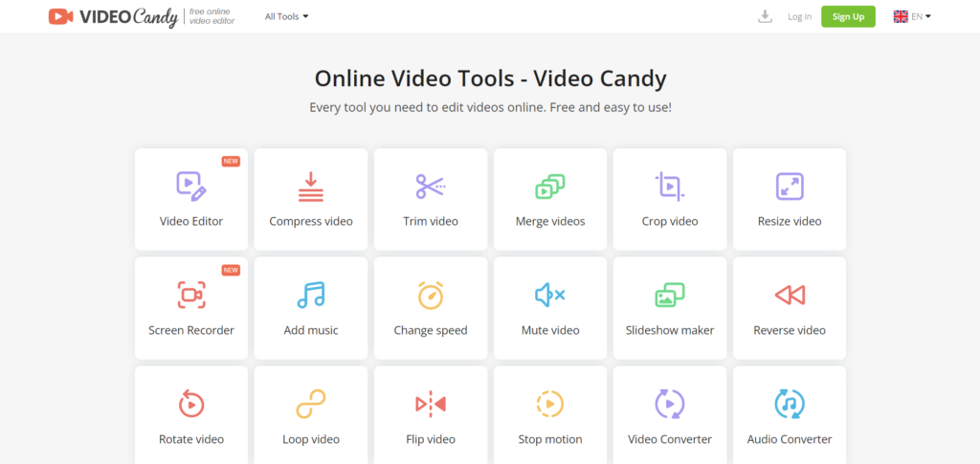Click the "Add music" label
The height and width of the screenshot is (464, 980).
(x=311, y=330)
